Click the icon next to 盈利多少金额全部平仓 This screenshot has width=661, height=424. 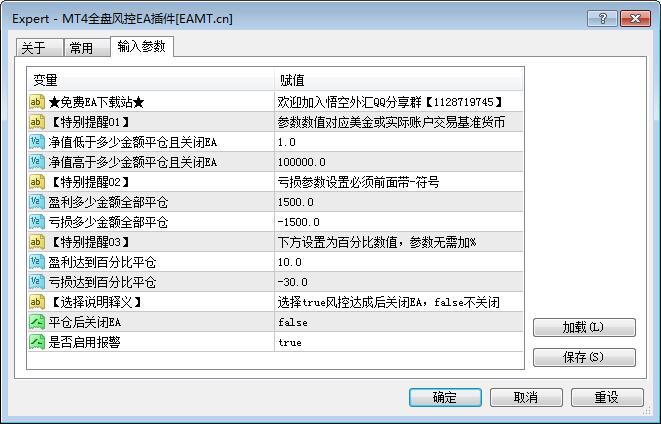point(37,202)
